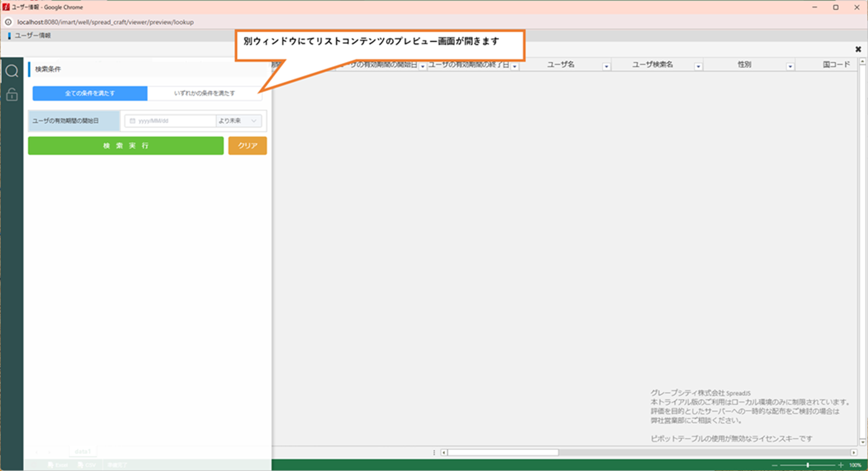The height and width of the screenshot is (471, 868).
Task: Click the unlock padlock sidebar icon
Action: (12, 95)
